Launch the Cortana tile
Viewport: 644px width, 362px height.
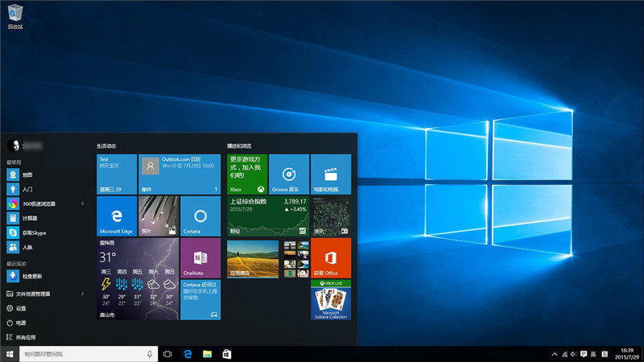(x=200, y=216)
